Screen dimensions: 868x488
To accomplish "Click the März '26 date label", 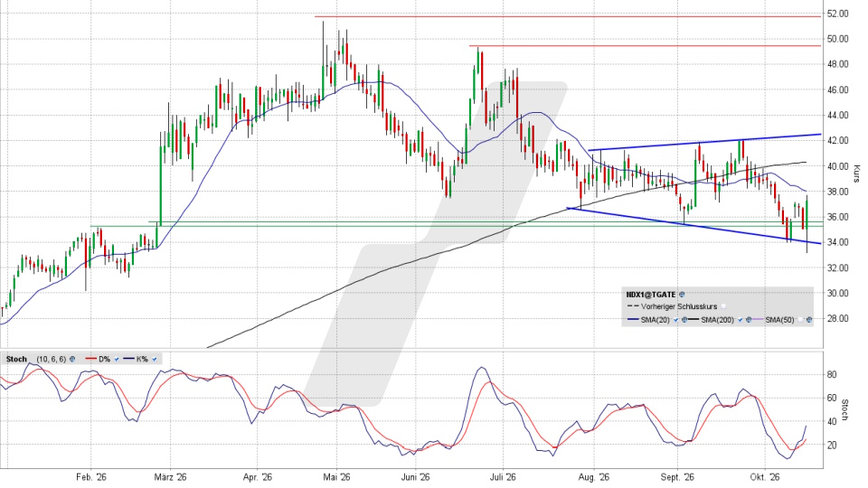I will pyautogui.click(x=171, y=477).
